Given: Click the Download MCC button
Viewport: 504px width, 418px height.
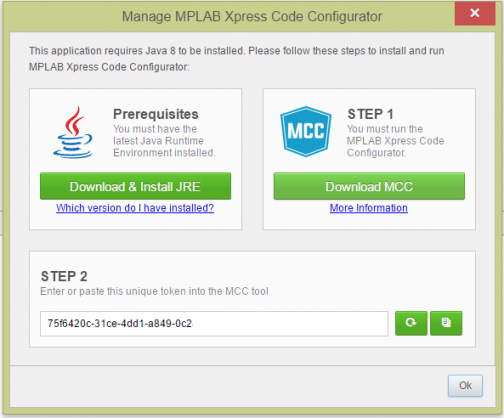Looking at the screenshot, I should 369,186.
